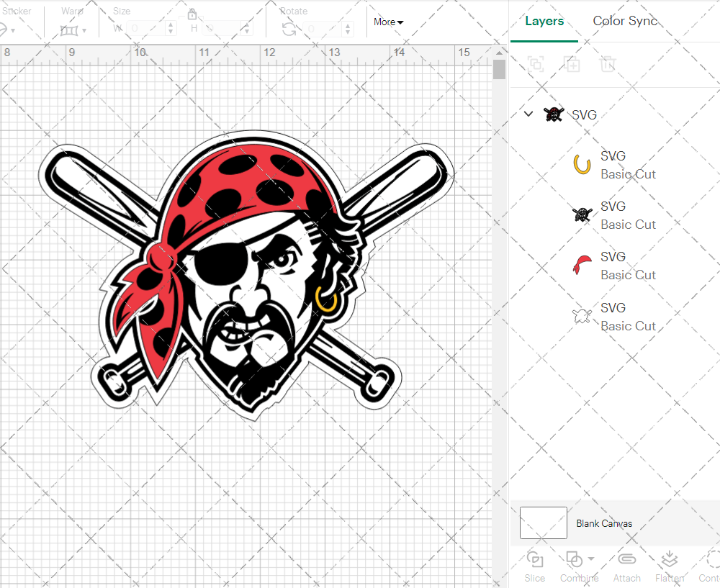This screenshot has width=720, height=588.
Task: Click the height stepper arrows
Action: 247,29
